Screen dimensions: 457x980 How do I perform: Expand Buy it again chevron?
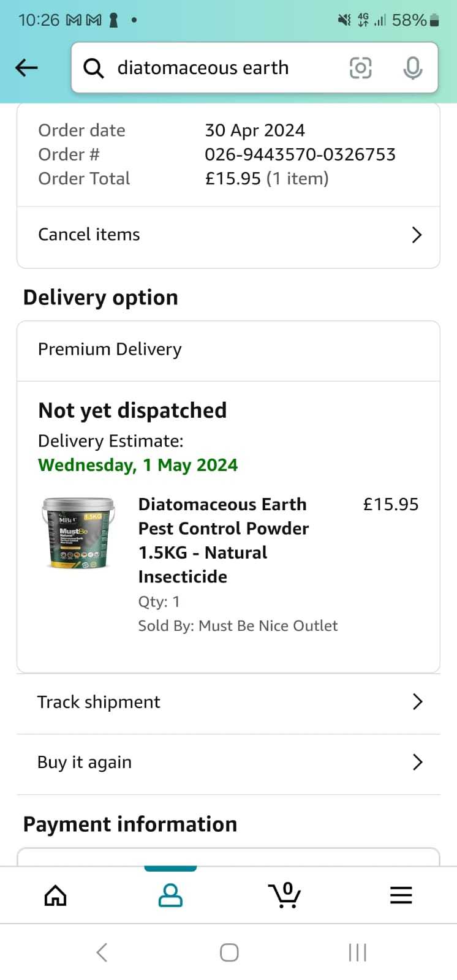[x=418, y=762]
